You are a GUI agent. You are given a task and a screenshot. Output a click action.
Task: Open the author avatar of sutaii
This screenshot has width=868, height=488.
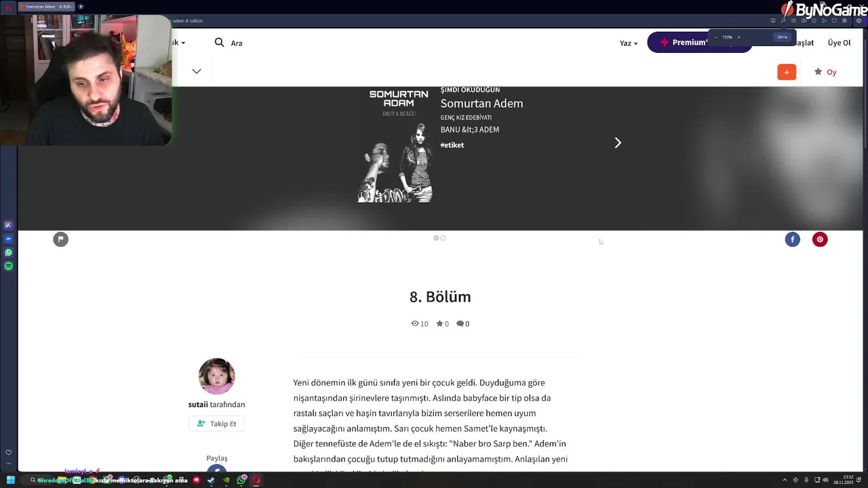point(217,376)
